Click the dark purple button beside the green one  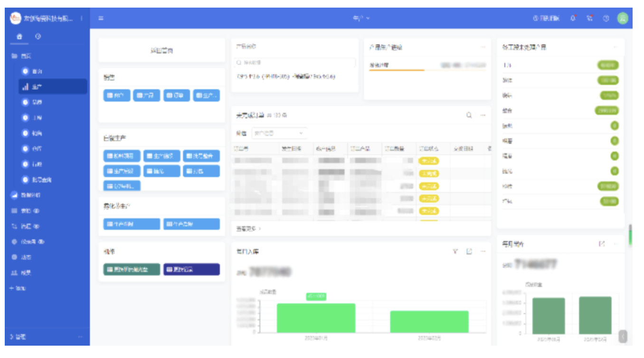click(191, 270)
